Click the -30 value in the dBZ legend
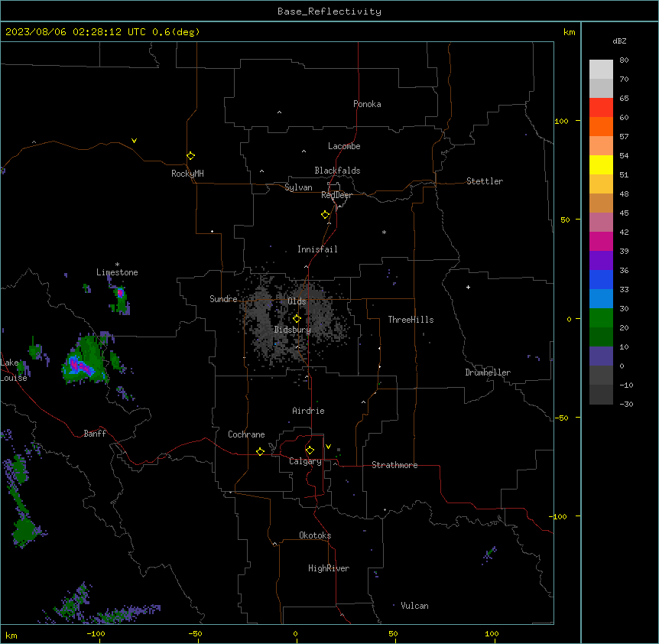 pyautogui.click(x=626, y=404)
